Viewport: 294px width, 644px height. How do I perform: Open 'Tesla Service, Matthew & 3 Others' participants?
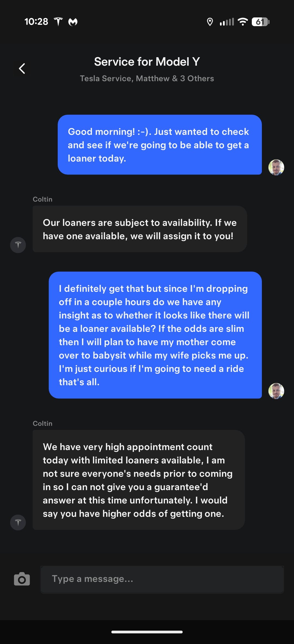pyautogui.click(x=147, y=78)
